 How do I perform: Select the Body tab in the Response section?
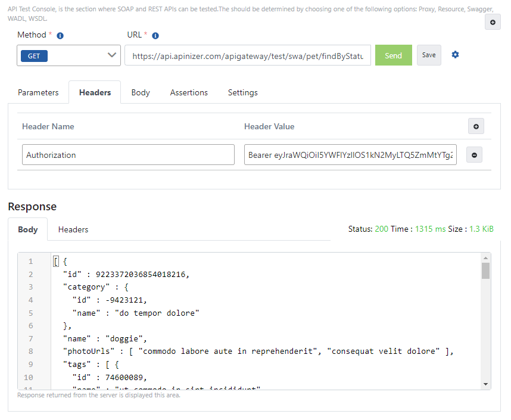pyautogui.click(x=27, y=229)
